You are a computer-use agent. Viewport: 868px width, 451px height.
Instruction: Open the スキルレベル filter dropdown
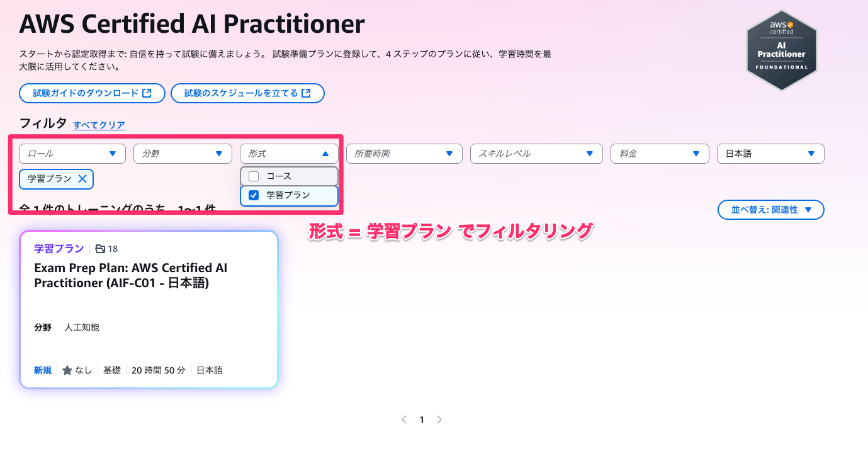point(536,154)
